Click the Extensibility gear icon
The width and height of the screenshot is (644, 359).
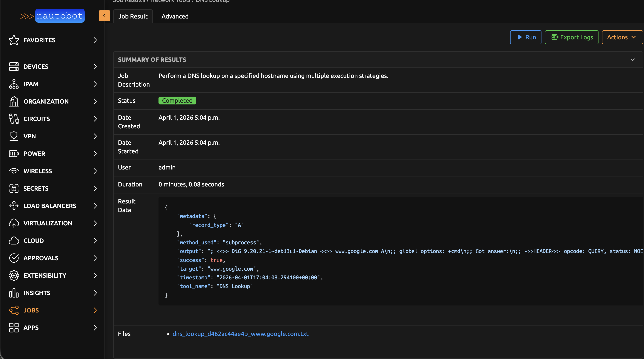click(x=14, y=275)
